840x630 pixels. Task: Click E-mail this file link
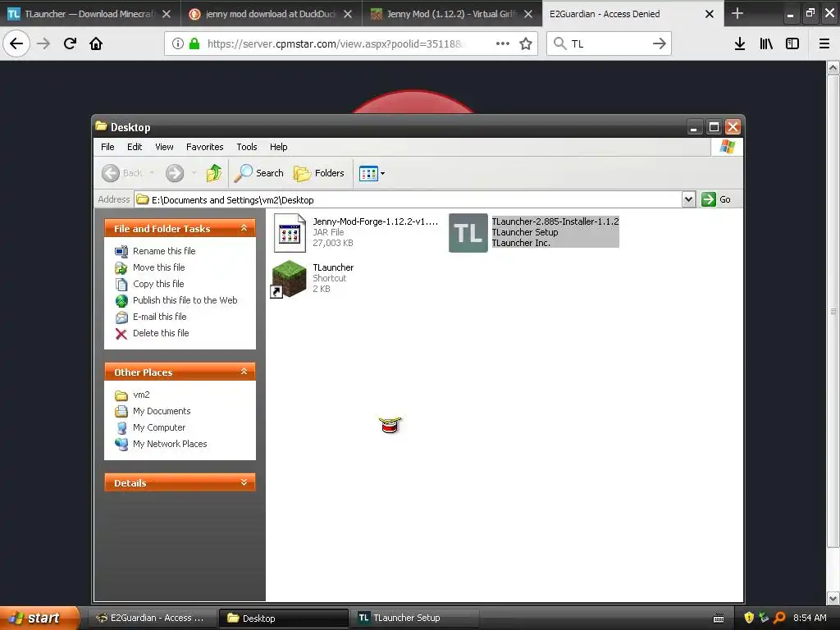pos(160,317)
